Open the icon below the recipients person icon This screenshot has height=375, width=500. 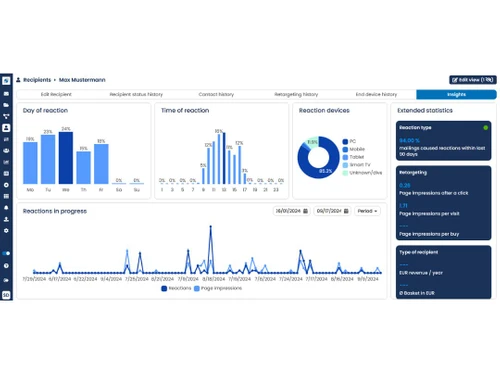tap(6, 139)
